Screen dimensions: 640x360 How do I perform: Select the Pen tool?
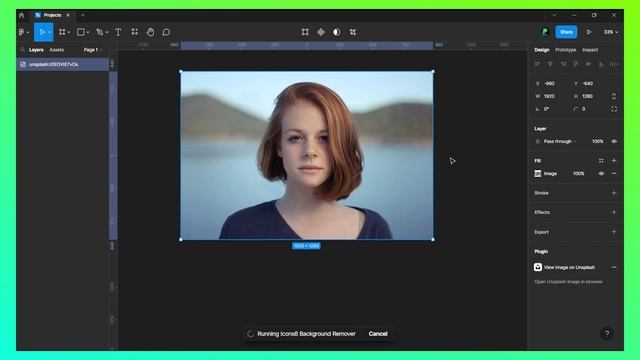[100, 32]
